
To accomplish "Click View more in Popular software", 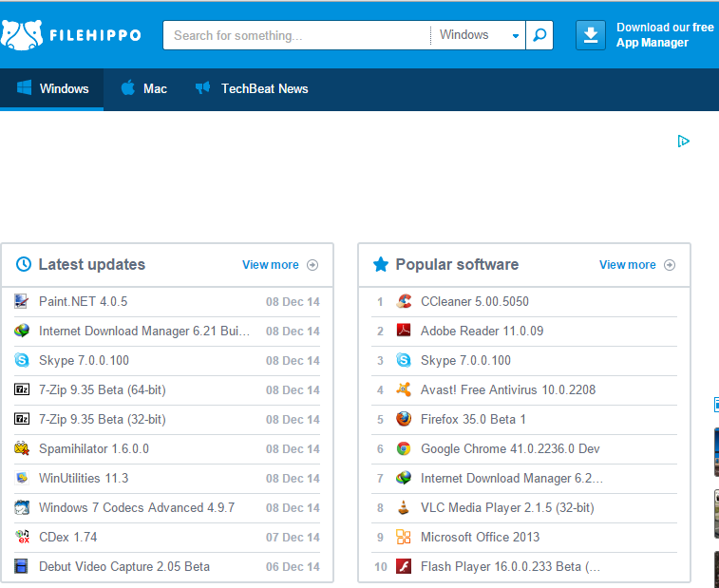I will pos(637,265).
